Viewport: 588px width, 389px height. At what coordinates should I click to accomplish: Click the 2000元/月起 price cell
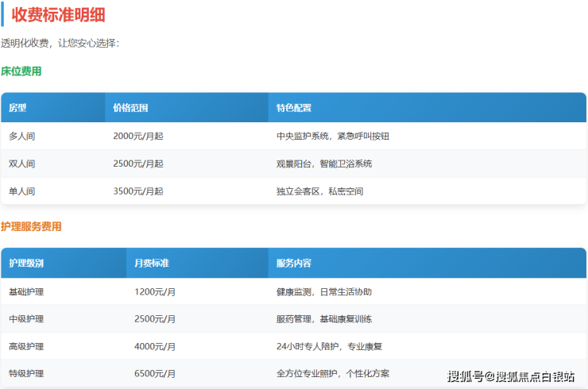(x=138, y=136)
